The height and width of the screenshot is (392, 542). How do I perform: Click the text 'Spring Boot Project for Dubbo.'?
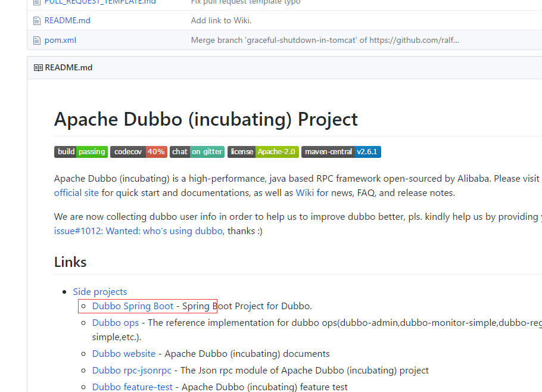point(247,306)
